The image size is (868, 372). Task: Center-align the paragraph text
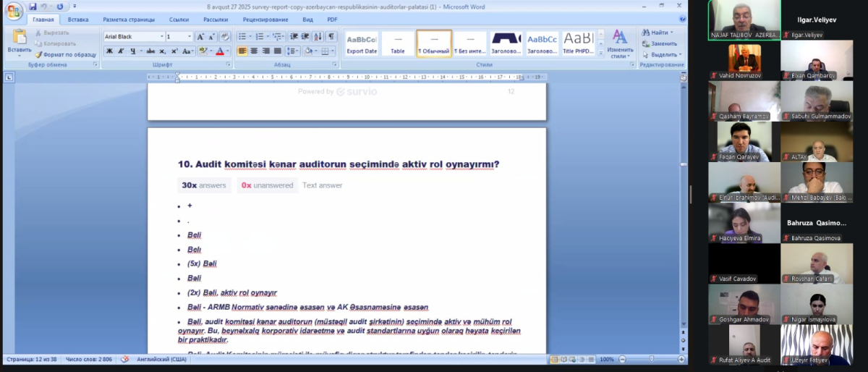(x=254, y=51)
